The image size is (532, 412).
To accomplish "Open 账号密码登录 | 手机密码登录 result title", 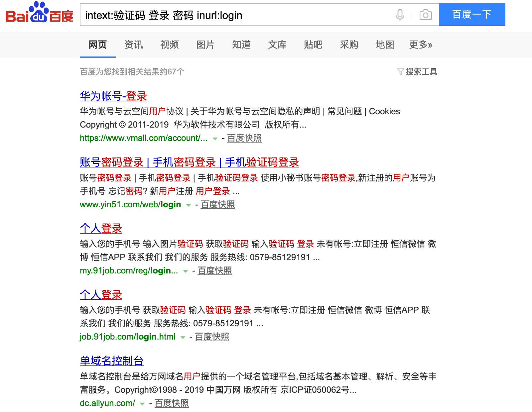I will [190, 162].
